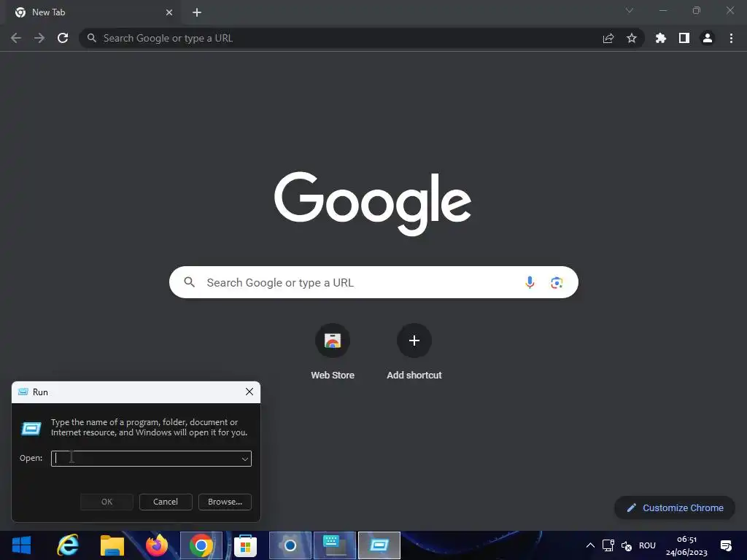
Task: Expand the Open dropdown arrow in Run dialog
Action: coord(245,459)
